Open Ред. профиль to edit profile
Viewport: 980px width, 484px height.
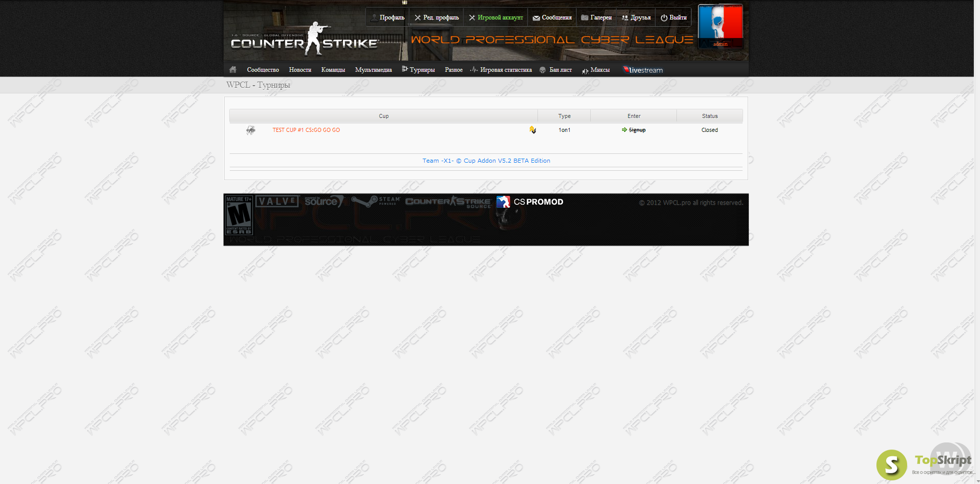coord(437,17)
